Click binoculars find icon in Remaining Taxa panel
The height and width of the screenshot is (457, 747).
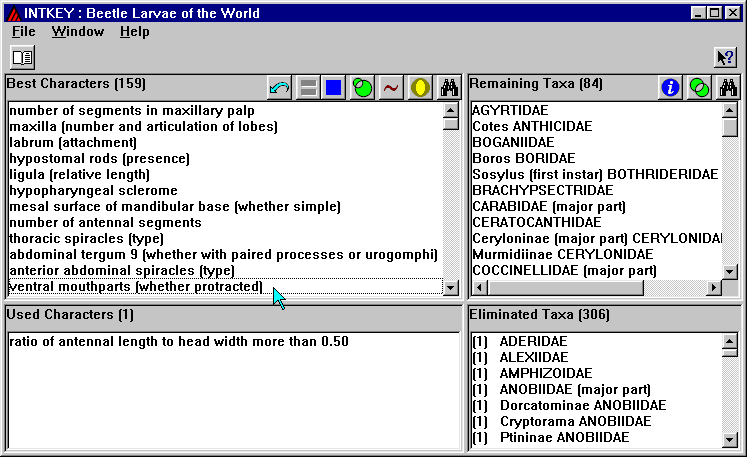pos(728,88)
